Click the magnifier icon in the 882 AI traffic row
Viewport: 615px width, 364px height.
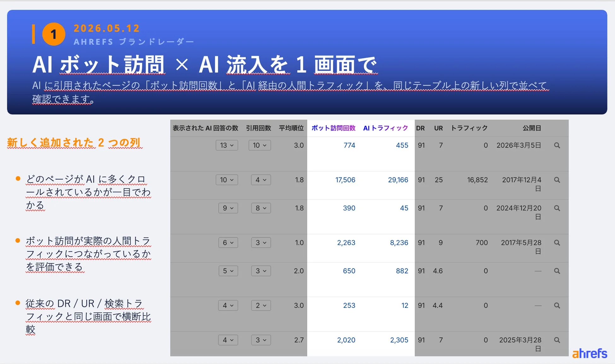coord(557,271)
